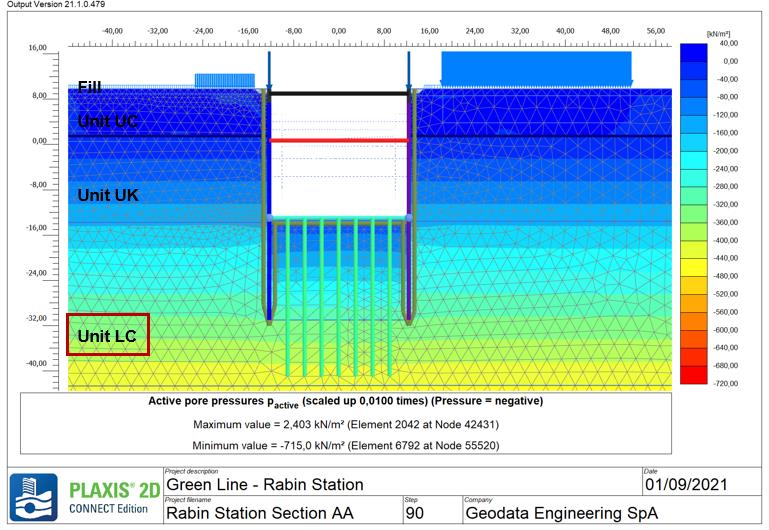The width and height of the screenshot is (769, 530).
Task: Click the Fill layer label
Action: [x=89, y=88]
